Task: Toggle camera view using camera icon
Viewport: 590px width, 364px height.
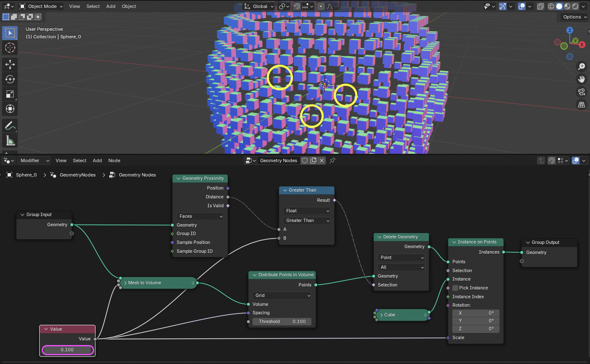Action: pos(582,92)
